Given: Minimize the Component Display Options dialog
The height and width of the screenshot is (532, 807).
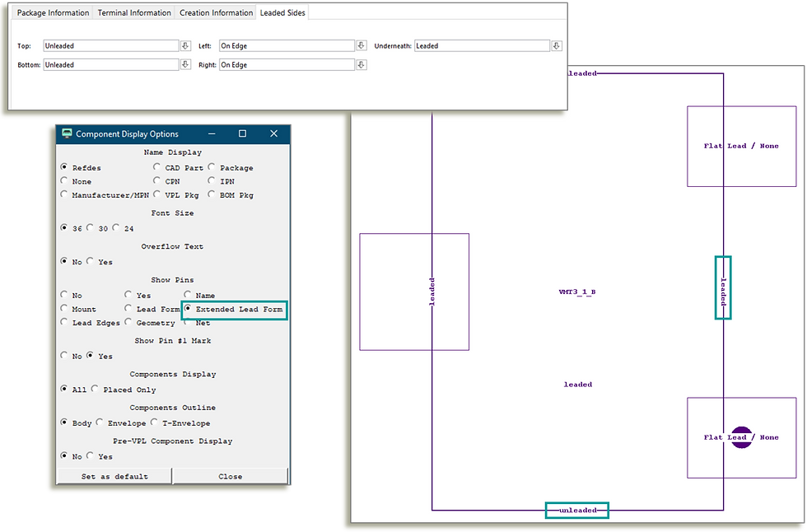Looking at the screenshot, I should click(212, 133).
